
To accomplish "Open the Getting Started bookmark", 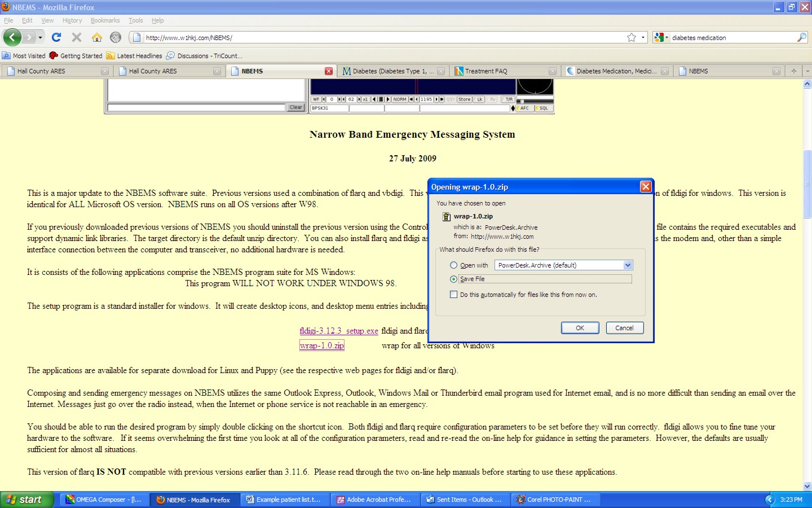I will (76, 56).
